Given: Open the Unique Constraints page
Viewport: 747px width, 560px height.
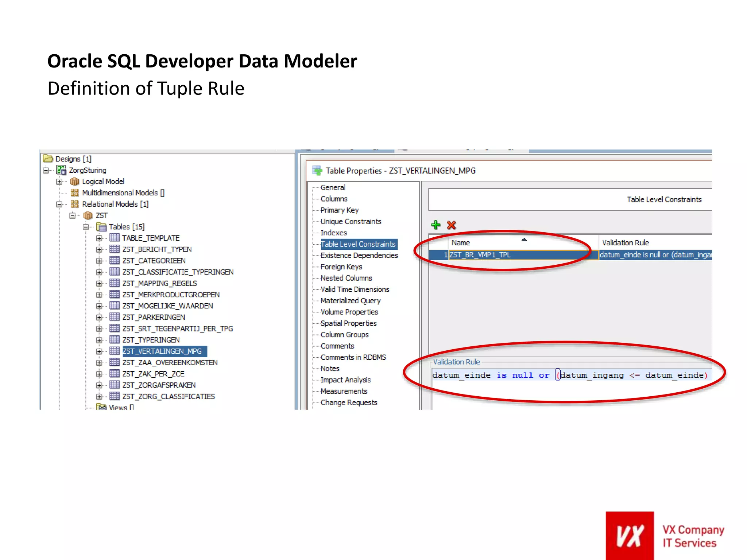Looking at the screenshot, I should (351, 221).
